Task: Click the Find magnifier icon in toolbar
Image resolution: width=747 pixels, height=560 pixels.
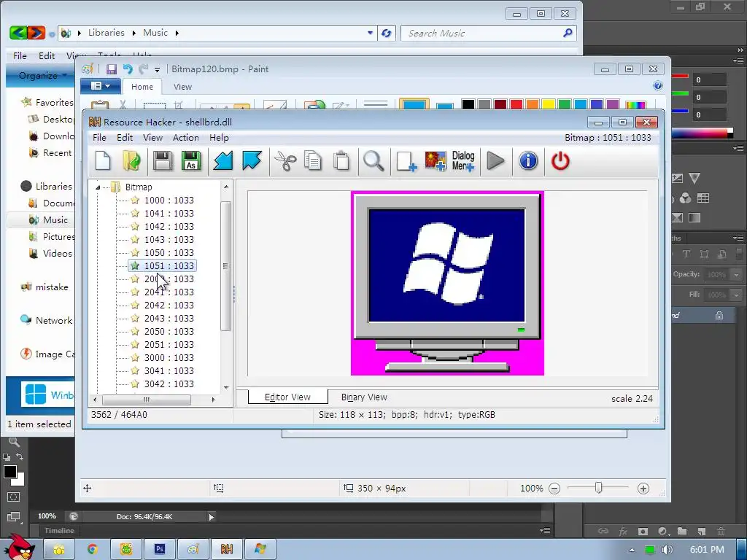Action: pyautogui.click(x=373, y=161)
